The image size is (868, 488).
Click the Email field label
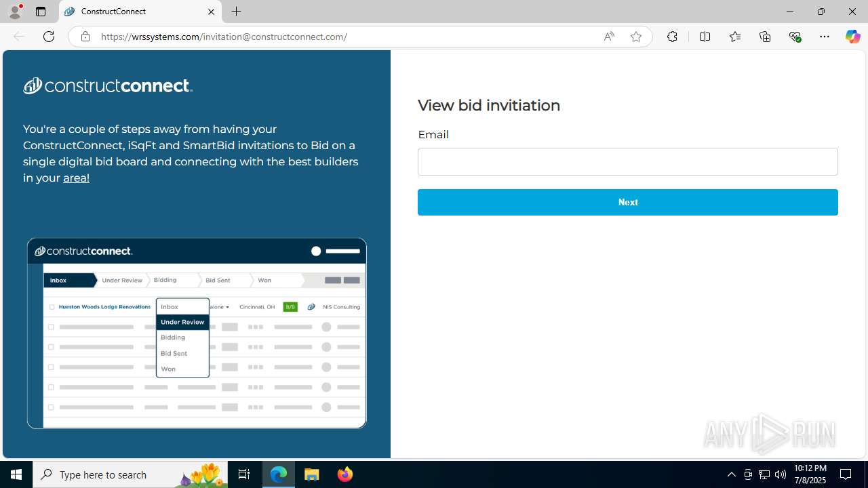point(433,134)
